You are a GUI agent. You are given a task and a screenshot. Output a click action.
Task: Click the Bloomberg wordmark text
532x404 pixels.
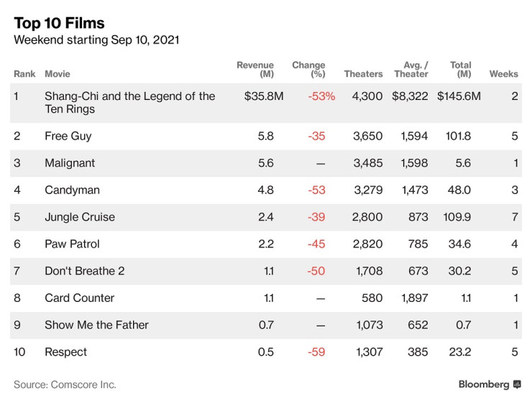(x=484, y=385)
